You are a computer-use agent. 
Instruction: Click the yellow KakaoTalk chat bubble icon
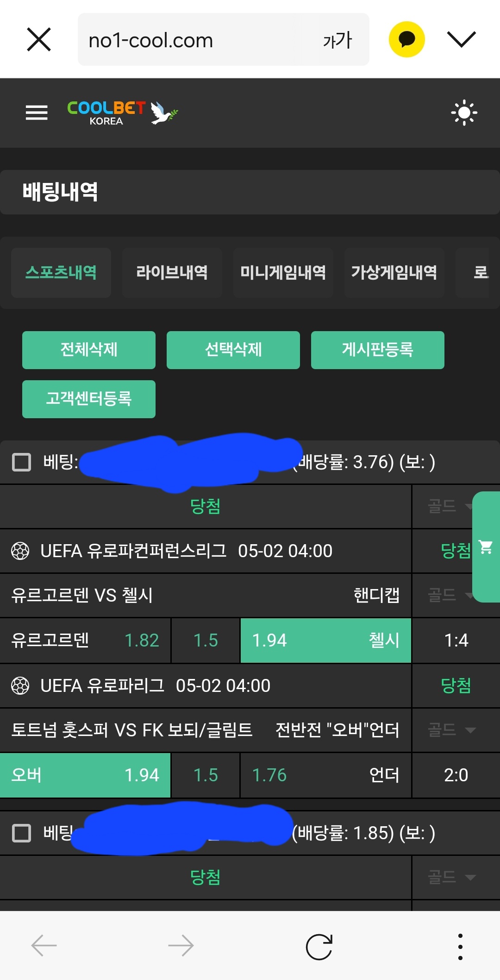pyautogui.click(x=406, y=39)
